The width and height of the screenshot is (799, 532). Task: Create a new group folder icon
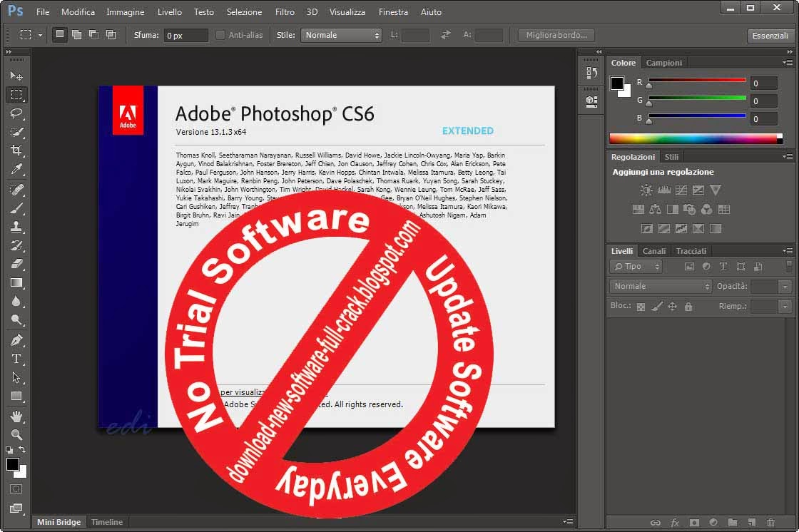coord(733,522)
